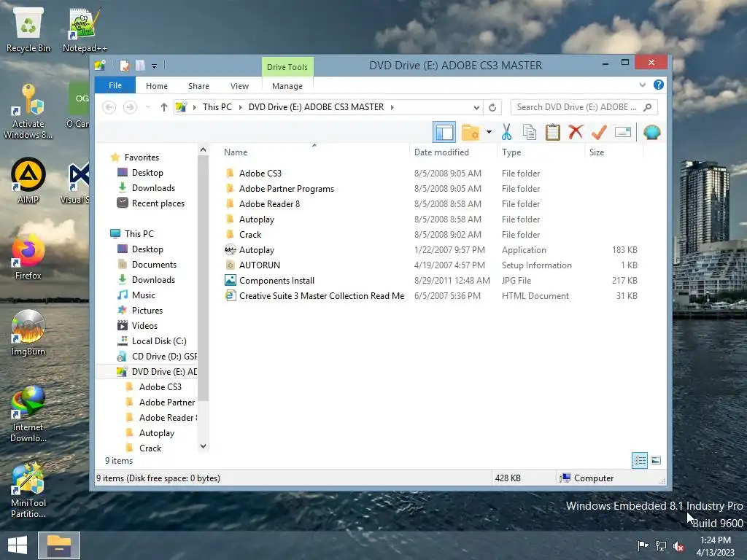Click navigation pane scroll up arrow
The image size is (747, 560).
[203, 149]
